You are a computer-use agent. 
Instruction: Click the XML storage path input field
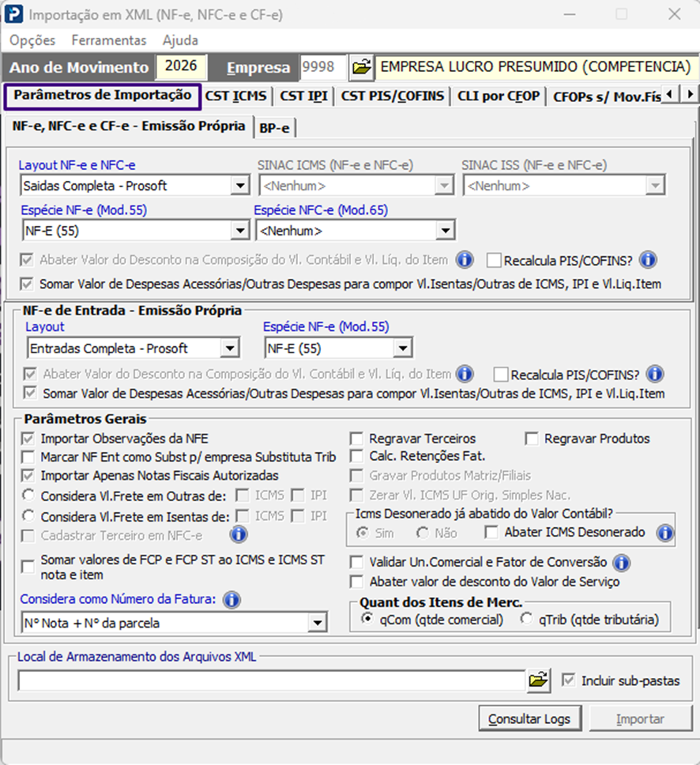pos(272,680)
